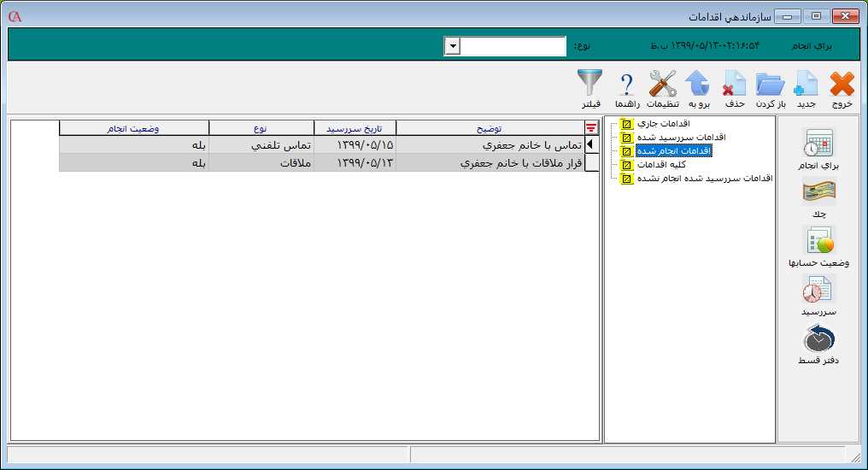Select اقدامات جاری tree item
868x470 pixels.
[x=663, y=124]
